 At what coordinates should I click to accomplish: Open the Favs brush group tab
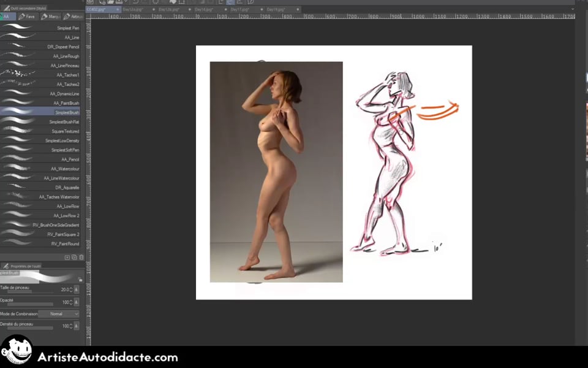pyautogui.click(x=28, y=17)
